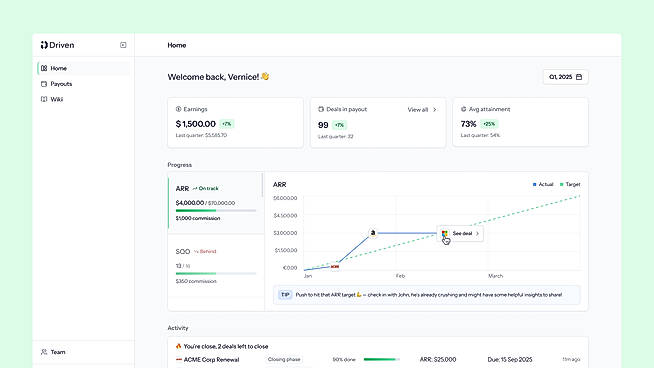Click the +25% attainment badge

pos(489,124)
